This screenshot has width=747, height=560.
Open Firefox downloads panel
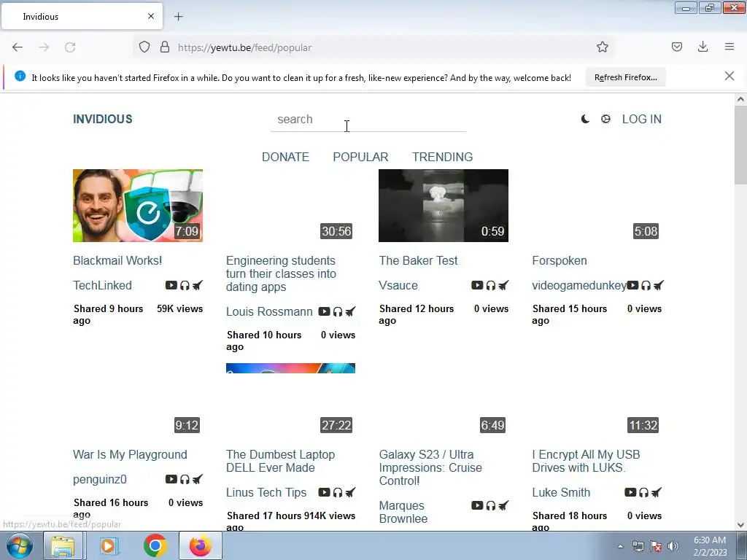pyautogui.click(x=703, y=47)
